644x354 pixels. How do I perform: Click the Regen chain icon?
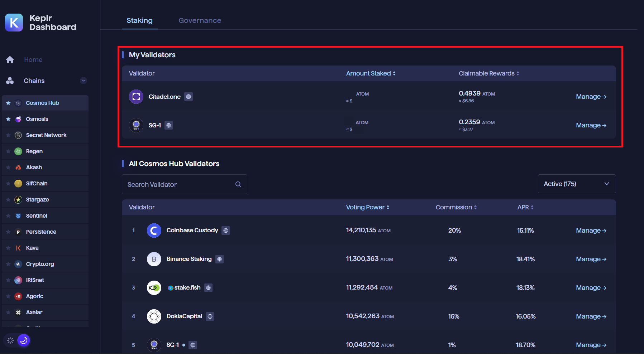pos(18,151)
